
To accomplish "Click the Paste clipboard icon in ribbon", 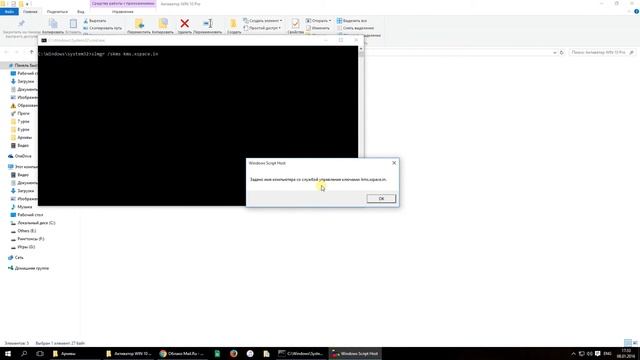I will 73,24.
